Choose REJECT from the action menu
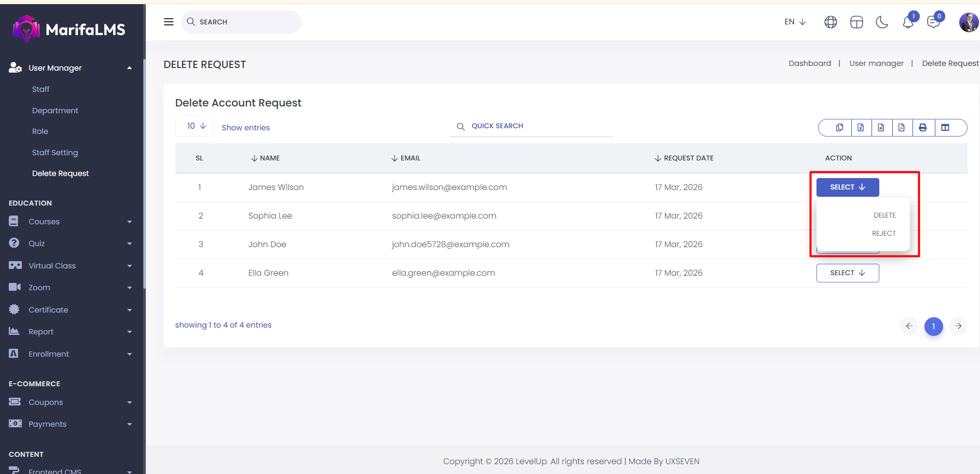Image resolution: width=980 pixels, height=474 pixels. pos(883,234)
